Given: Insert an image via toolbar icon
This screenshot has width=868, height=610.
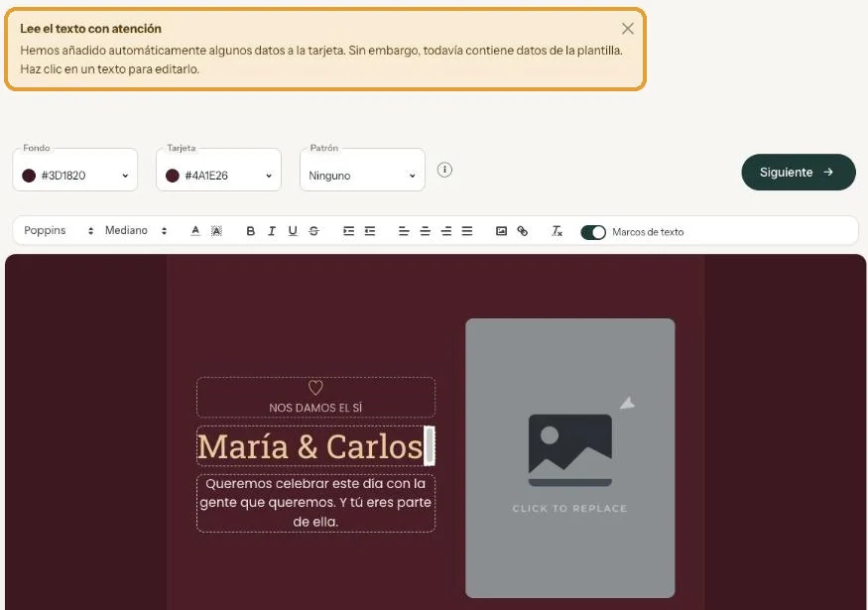Looking at the screenshot, I should [501, 231].
